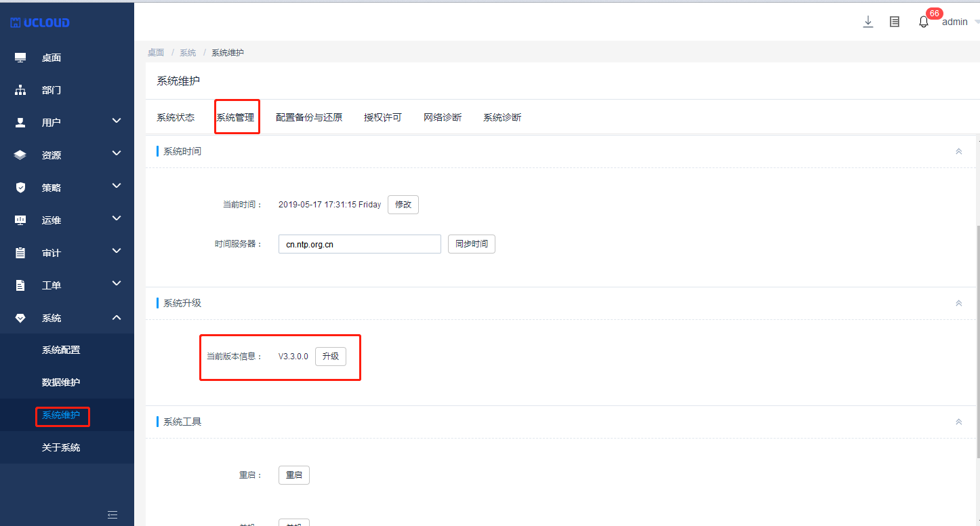The height and width of the screenshot is (526, 980).
Task: Click the 系统维护 breadcrumb text
Action: coord(228,53)
